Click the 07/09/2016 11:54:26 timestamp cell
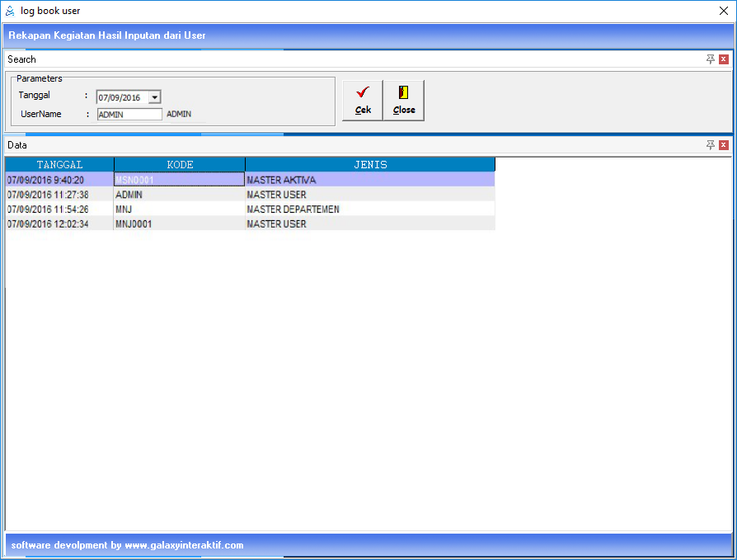Screen dimensions: 737x560 (x=59, y=209)
